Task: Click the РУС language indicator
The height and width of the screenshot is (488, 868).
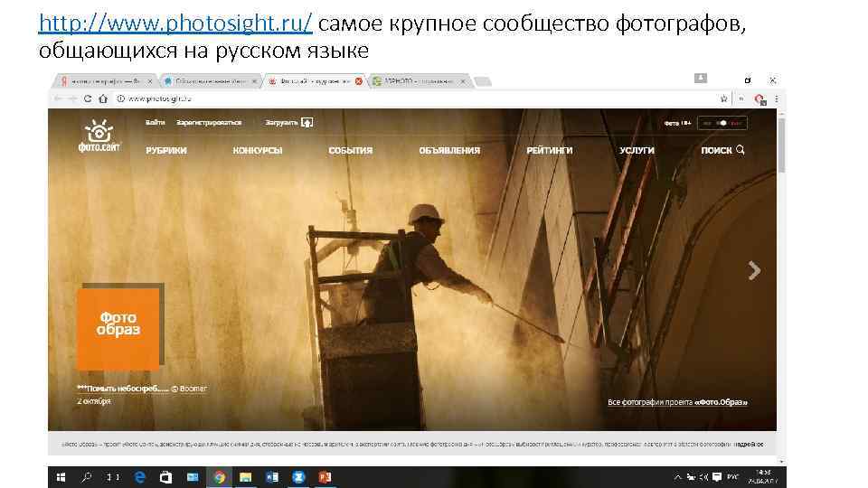Action: click(733, 477)
